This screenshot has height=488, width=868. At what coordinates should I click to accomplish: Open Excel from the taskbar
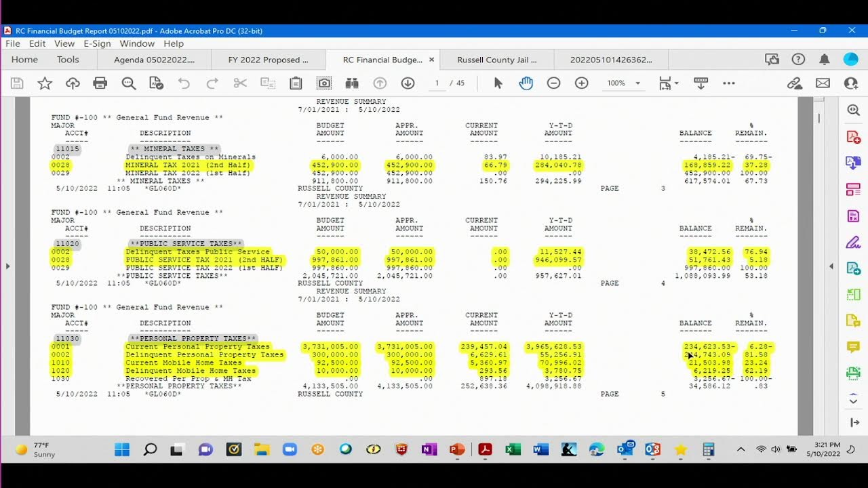tap(513, 449)
